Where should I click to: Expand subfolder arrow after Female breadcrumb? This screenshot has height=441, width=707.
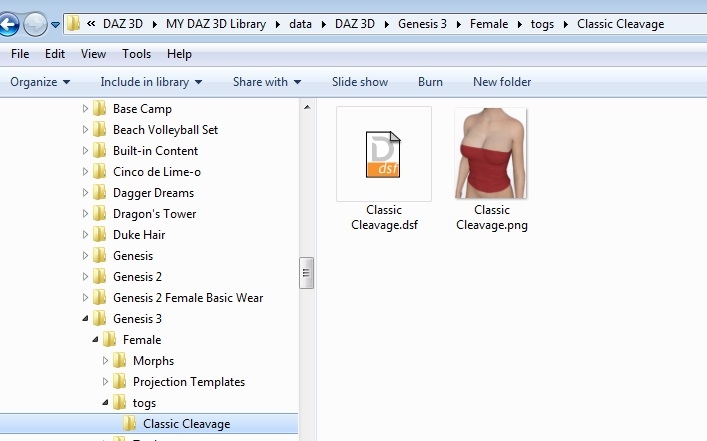point(519,24)
